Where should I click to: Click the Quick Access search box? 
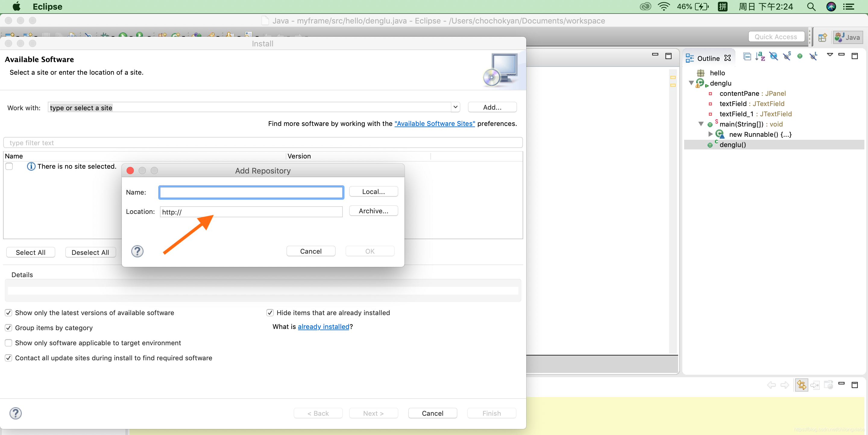click(x=776, y=37)
